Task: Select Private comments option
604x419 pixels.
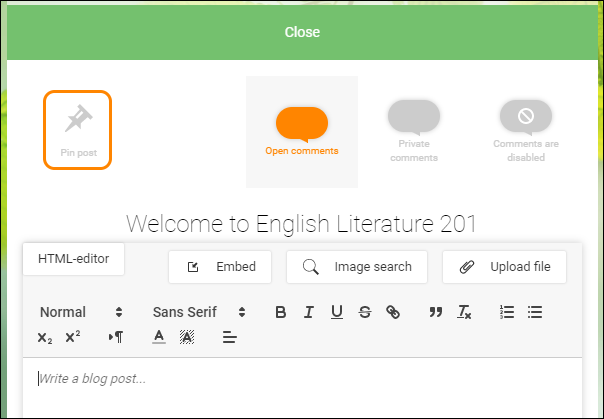Action: coord(414,132)
